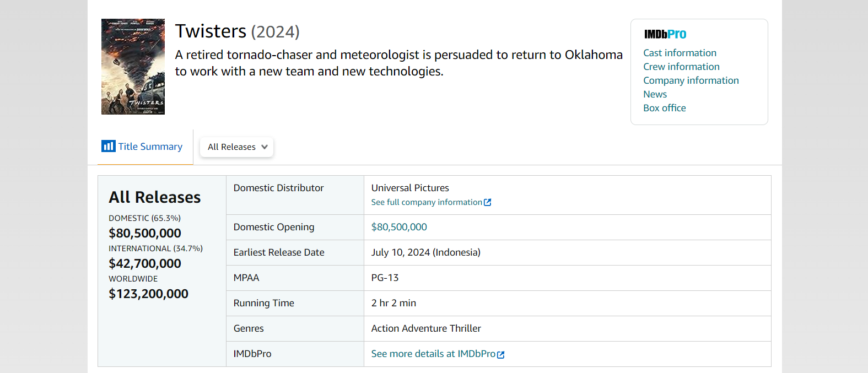This screenshot has width=868, height=373.
Task: Click the Twisters movie poster thumbnail
Action: (x=133, y=67)
